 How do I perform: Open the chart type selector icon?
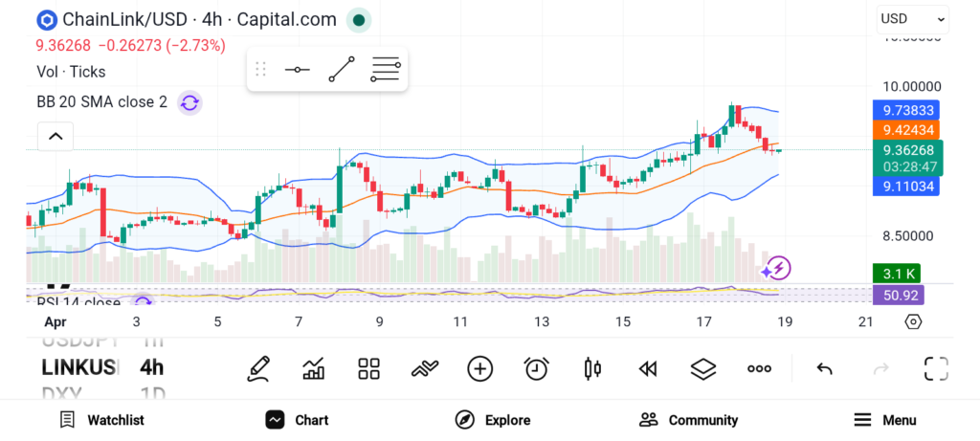click(x=313, y=368)
